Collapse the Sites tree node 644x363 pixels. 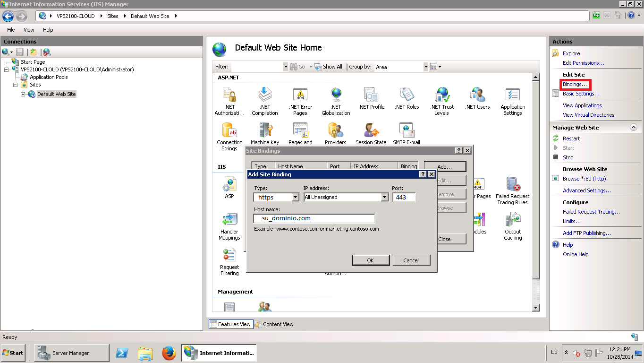click(x=16, y=85)
